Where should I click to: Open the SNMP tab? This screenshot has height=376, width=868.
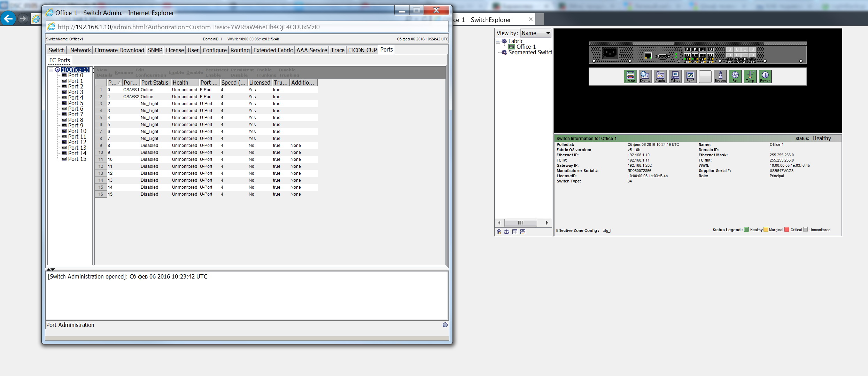pos(155,50)
